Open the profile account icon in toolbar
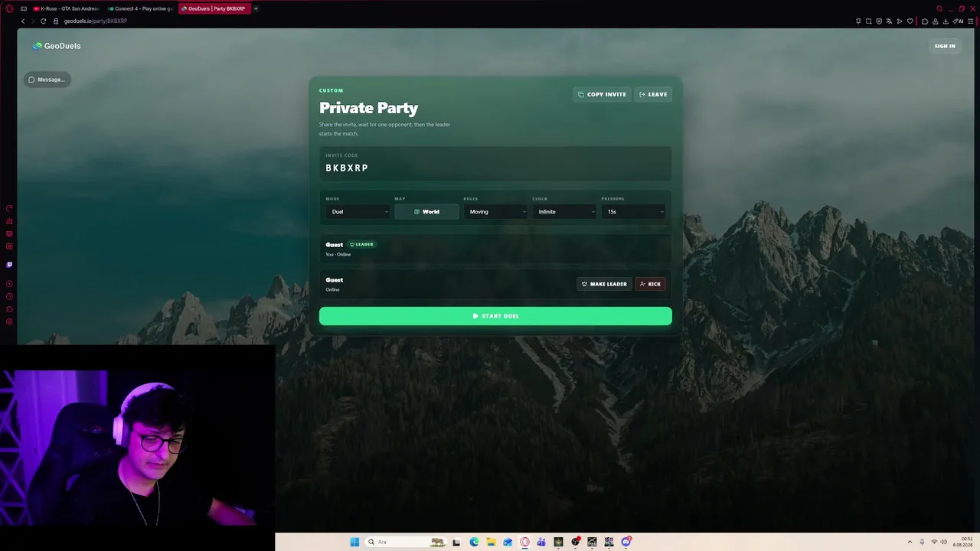 [936, 21]
